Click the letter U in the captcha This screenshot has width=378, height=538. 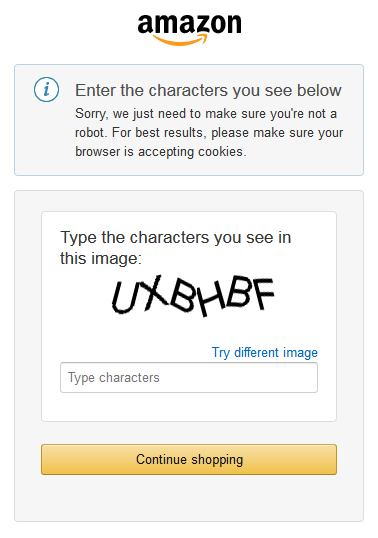pos(125,297)
